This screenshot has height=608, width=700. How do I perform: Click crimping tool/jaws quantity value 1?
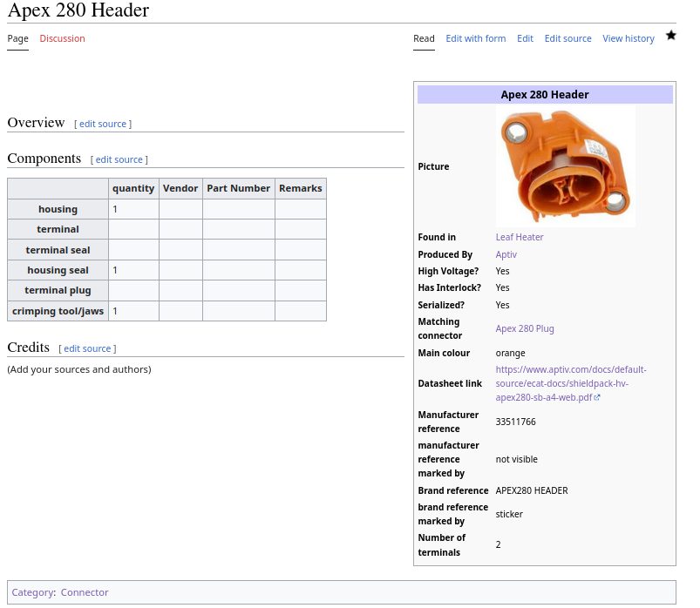coord(115,311)
